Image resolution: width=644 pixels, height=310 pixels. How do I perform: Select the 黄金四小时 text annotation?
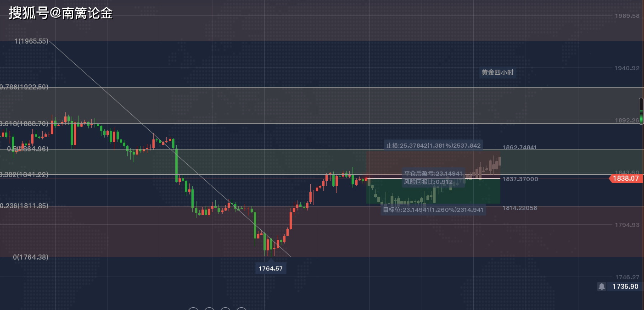click(x=497, y=72)
